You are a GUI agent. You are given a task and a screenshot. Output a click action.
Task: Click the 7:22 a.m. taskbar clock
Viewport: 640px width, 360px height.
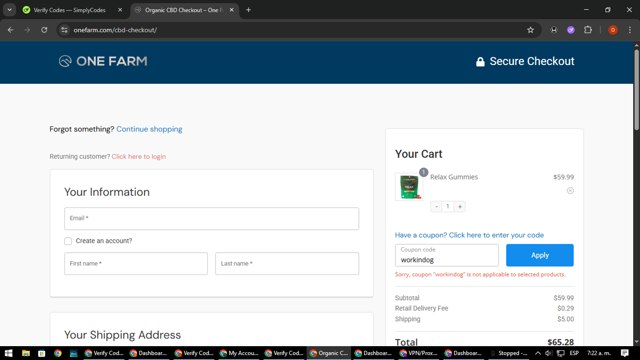tap(599, 353)
